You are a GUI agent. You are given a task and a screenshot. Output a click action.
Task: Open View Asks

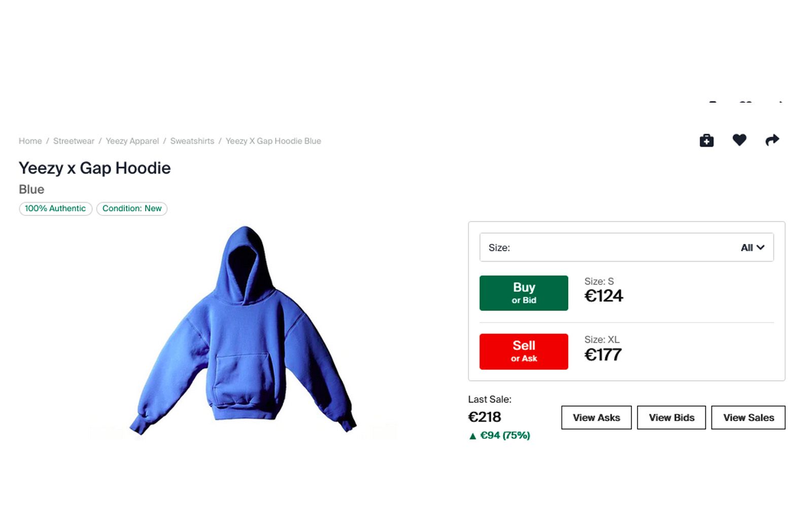pos(596,418)
